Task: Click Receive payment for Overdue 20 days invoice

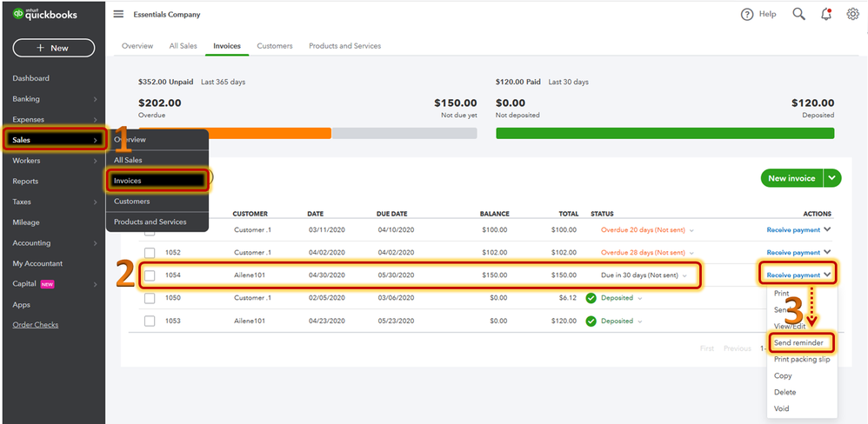Action: point(793,229)
